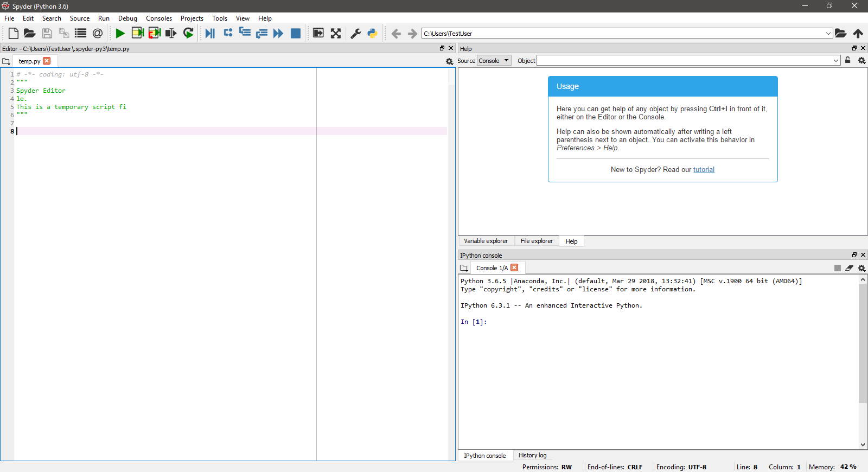
Task: Open Help pane options gear
Action: click(861, 60)
